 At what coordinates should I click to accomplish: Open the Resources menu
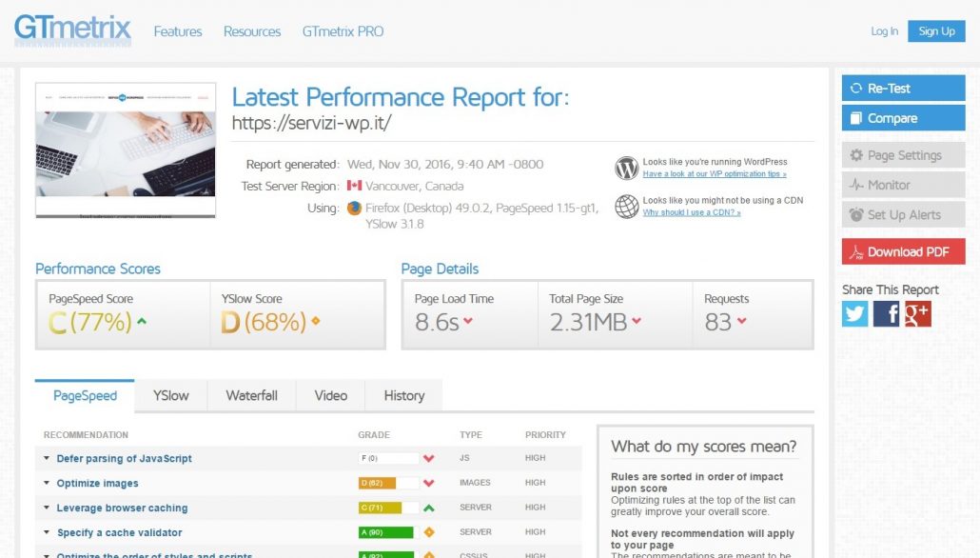pyautogui.click(x=252, y=31)
